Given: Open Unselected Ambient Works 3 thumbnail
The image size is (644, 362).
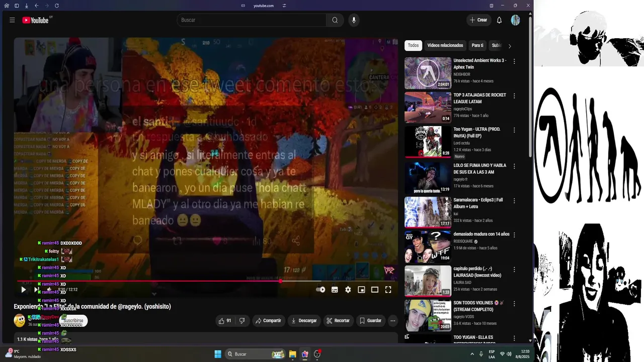Looking at the screenshot, I should [428, 73].
